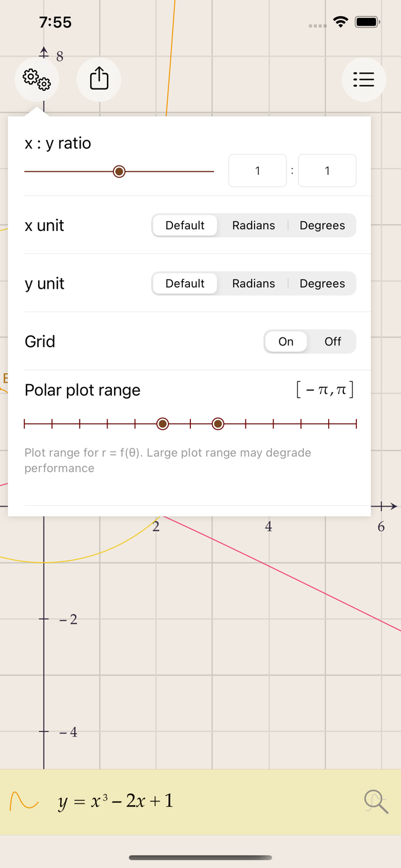The image size is (401, 868).
Task: Open the equation list icon
Action: (364, 79)
